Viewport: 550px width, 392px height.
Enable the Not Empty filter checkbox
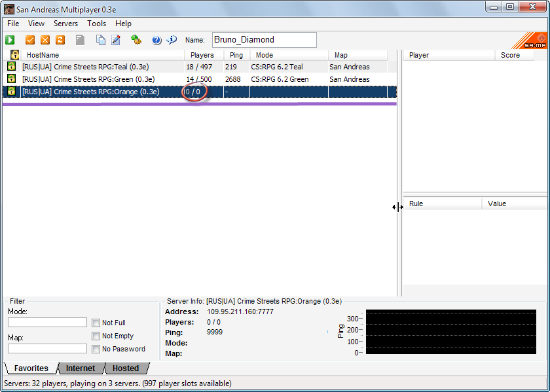point(96,336)
